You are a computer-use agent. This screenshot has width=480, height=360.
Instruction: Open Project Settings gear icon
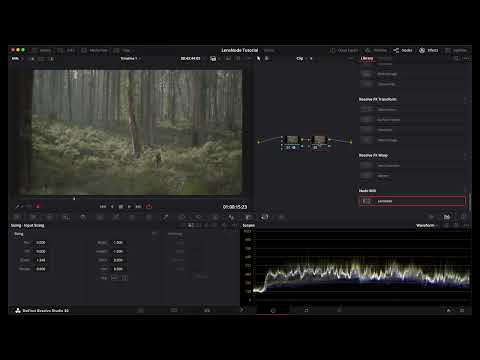point(462,310)
